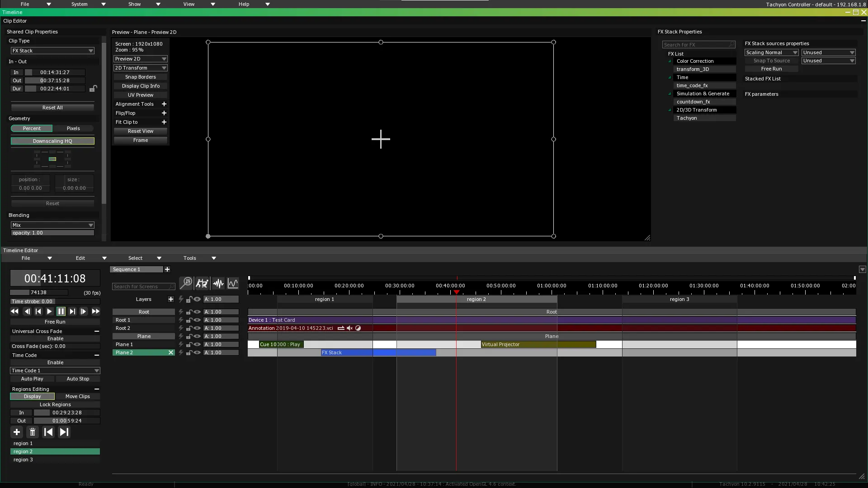Click the Snap Borders button
868x488 pixels.
click(x=141, y=77)
